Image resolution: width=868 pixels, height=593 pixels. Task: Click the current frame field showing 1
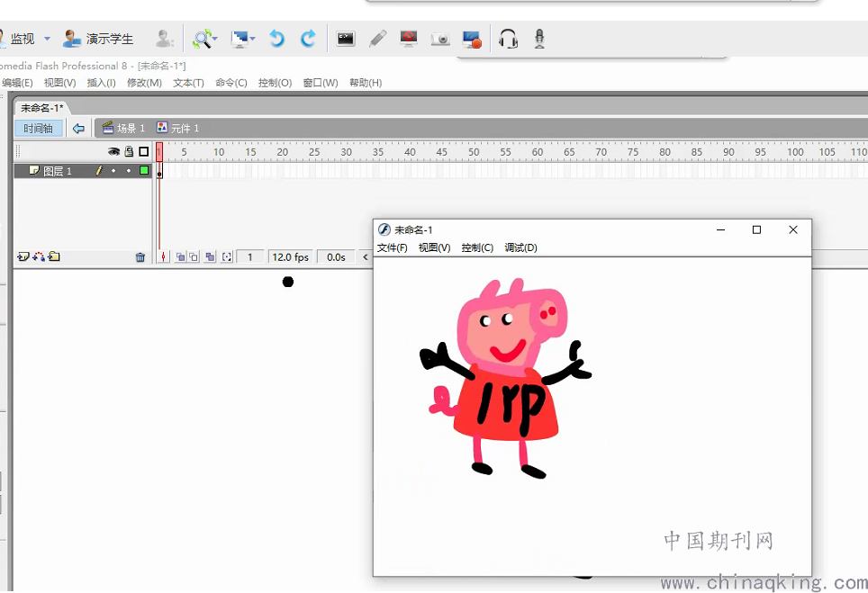[x=250, y=257]
